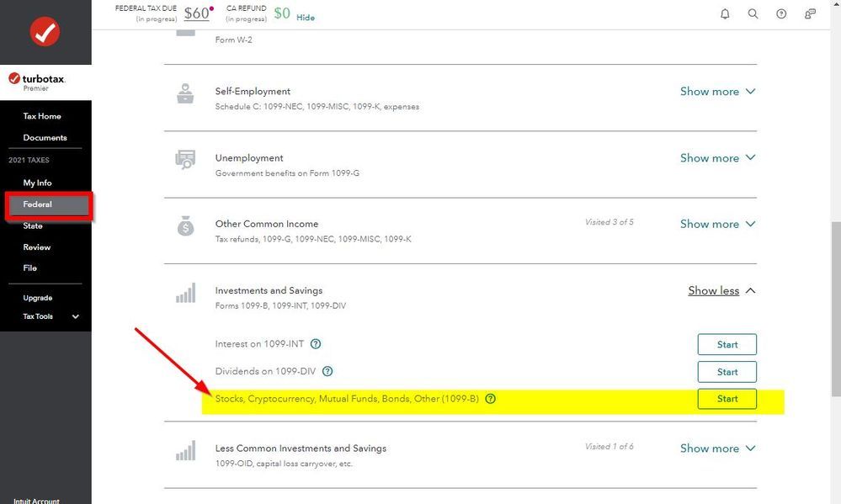Image resolution: width=841 pixels, height=504 pixels.
Task: Click Dividends on 1099-DIV label
Action: click(x=265, y=371)
